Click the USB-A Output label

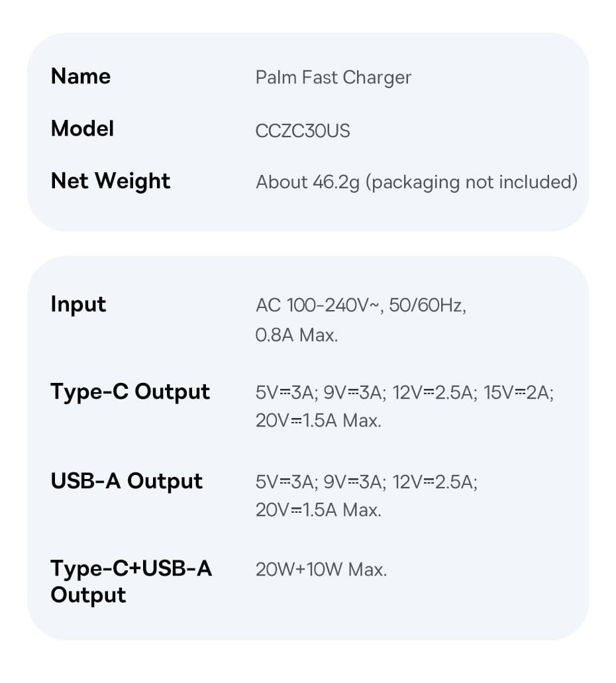(127, 481)
